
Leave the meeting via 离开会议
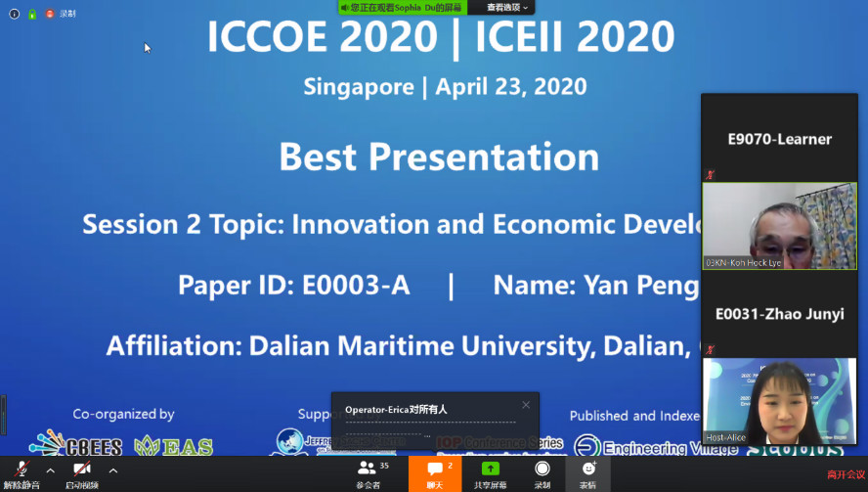[x=846, y=474]
